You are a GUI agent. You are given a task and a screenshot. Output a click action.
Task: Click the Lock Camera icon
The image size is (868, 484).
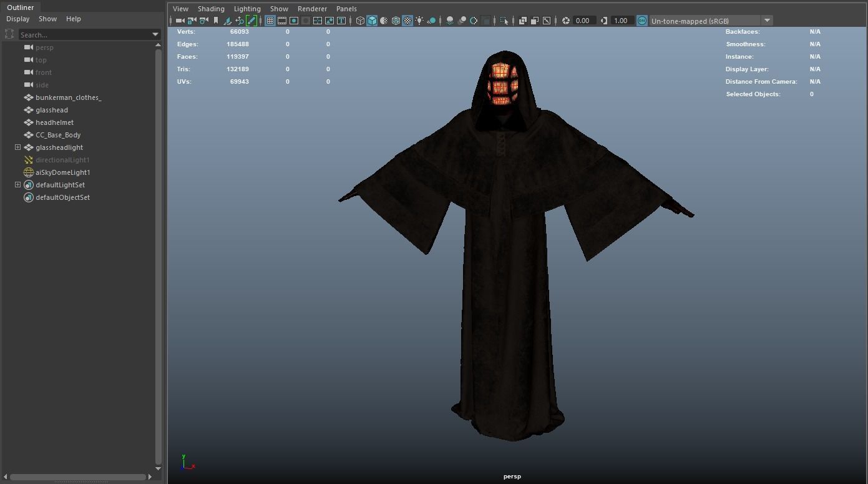[x=192, y=21]
